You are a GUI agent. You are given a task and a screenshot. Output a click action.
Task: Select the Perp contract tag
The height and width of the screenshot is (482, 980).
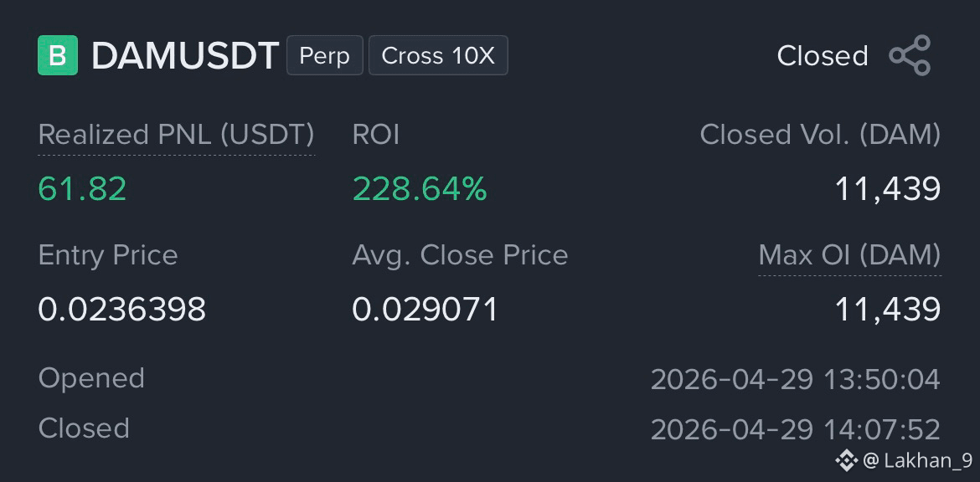[324, 55]
